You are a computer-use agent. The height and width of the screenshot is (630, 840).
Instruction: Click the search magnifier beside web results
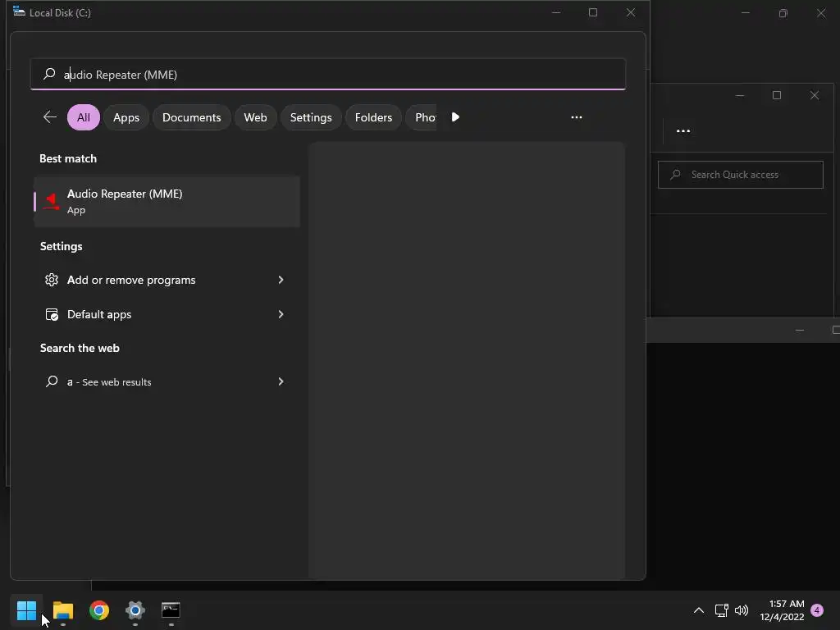52,381
